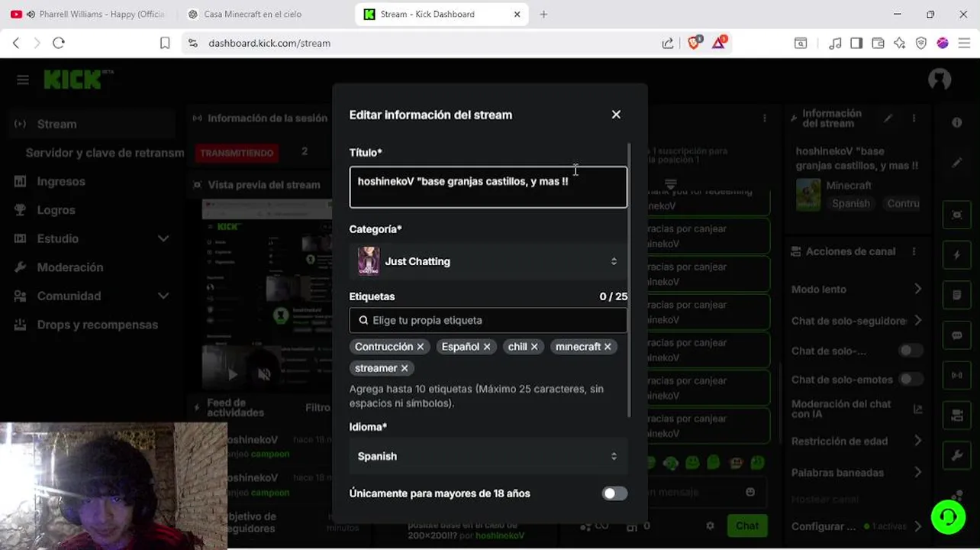The height and width of the screenshot is (550, 980).
Task: Expand the Comunidad sidebar chevron
Action: pos(163,296)
